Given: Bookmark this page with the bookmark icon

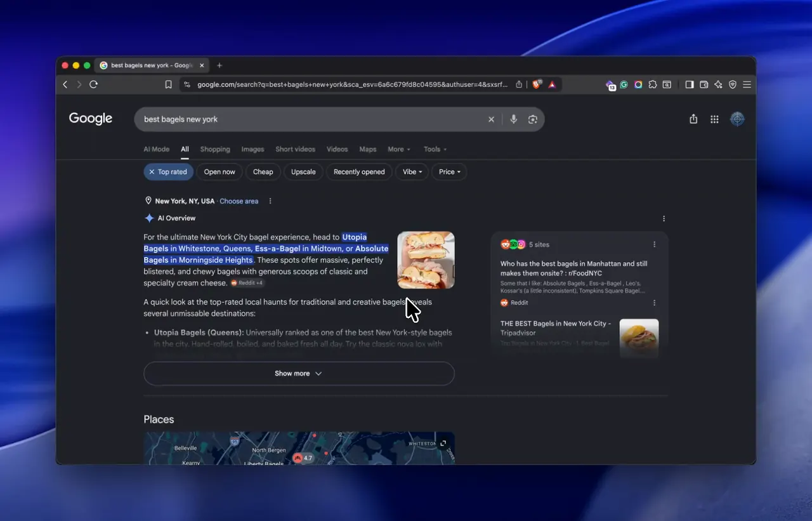Looking at the screenshot, I should [168, 84].
